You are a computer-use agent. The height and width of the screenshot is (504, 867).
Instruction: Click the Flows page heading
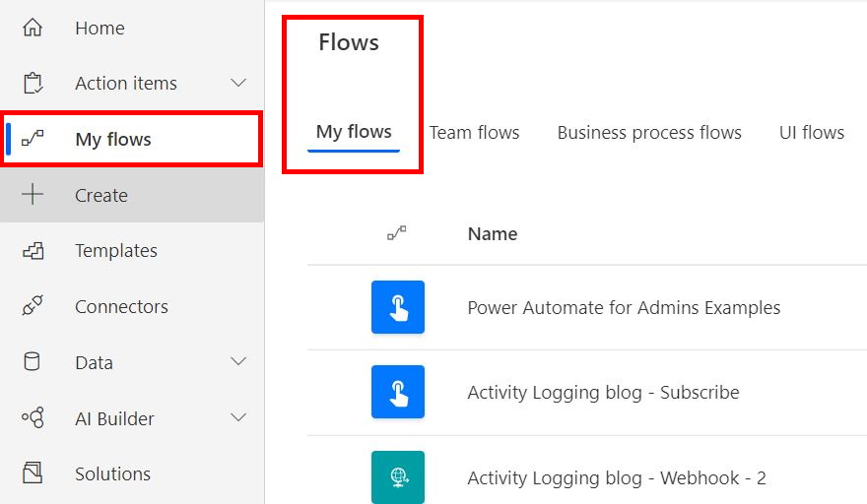[x=349, y=42]
